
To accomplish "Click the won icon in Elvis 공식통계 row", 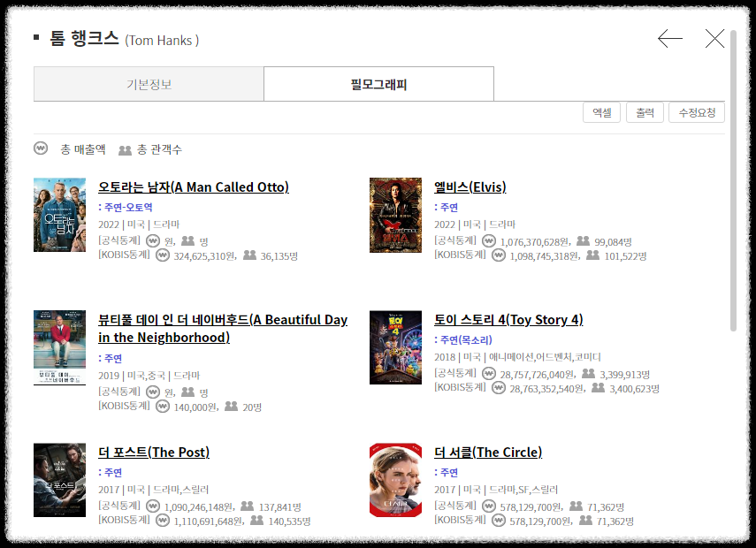I will pos(489,240).
